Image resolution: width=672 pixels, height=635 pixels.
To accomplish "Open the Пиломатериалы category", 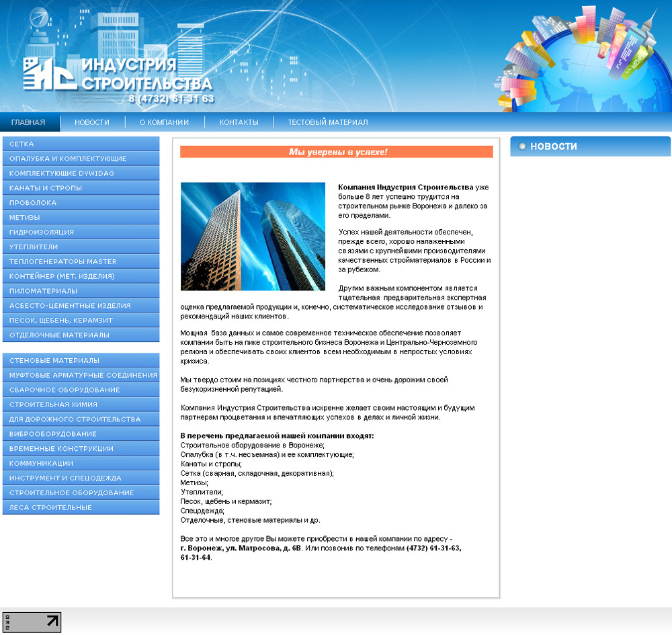I will [81, 291].
